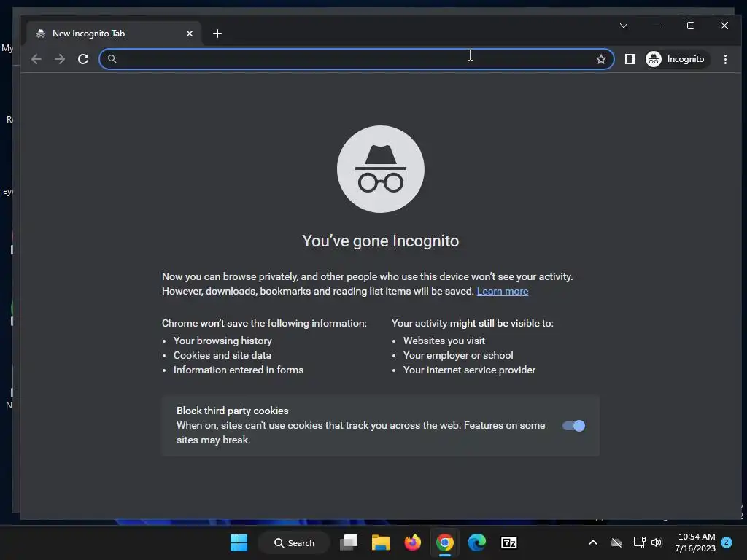Bookmark this tab with the star icon
This screenshot has height=560, width=747.
point(601,59)
